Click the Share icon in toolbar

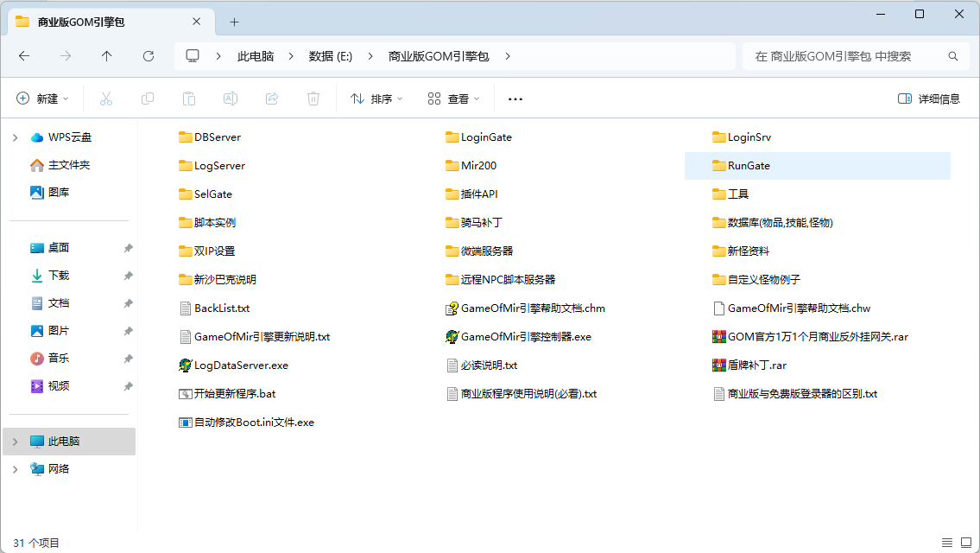tap(272, 99)
